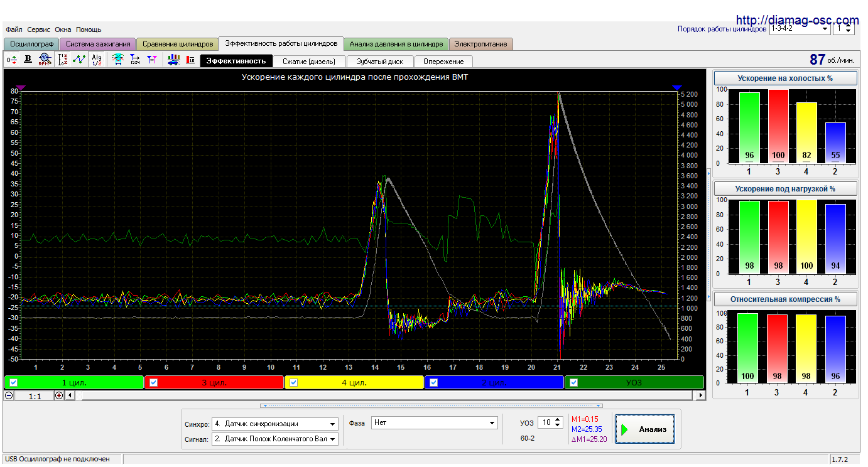This screenshot has width=868, height=467.
Task: Toggle the 4 цил. checkbox
Action: [294, 382]
